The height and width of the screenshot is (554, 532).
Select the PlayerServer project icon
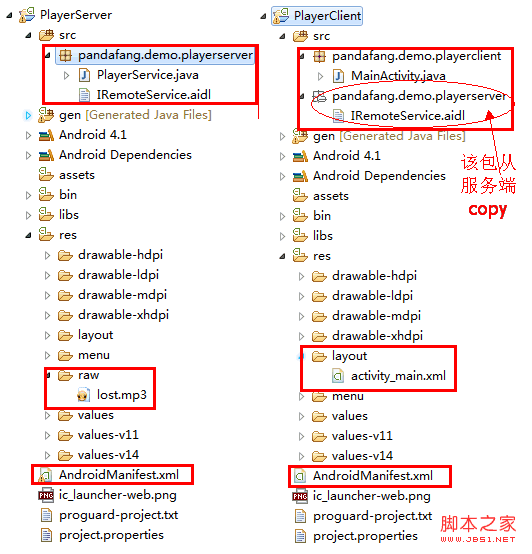click(27, 15)
